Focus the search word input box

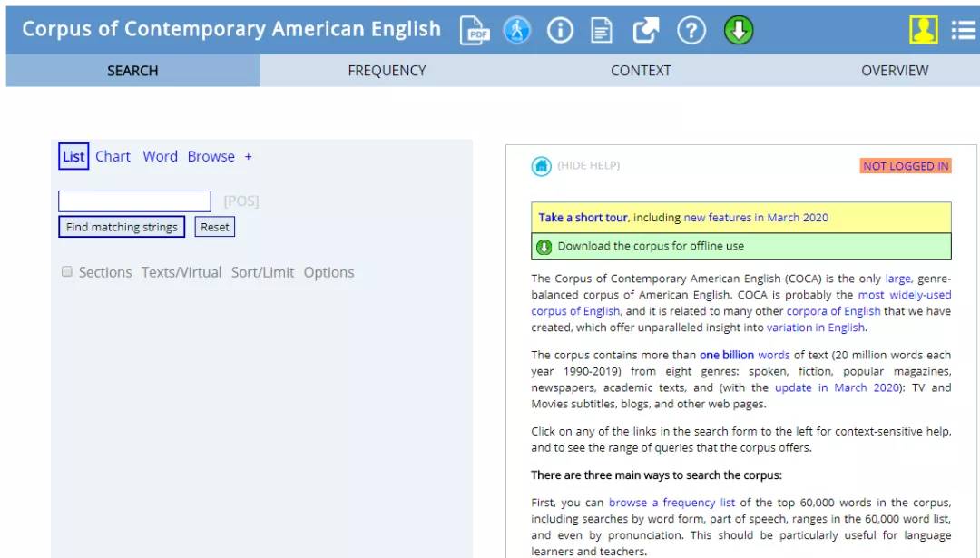pyautogui.click(x=134, y=201)
